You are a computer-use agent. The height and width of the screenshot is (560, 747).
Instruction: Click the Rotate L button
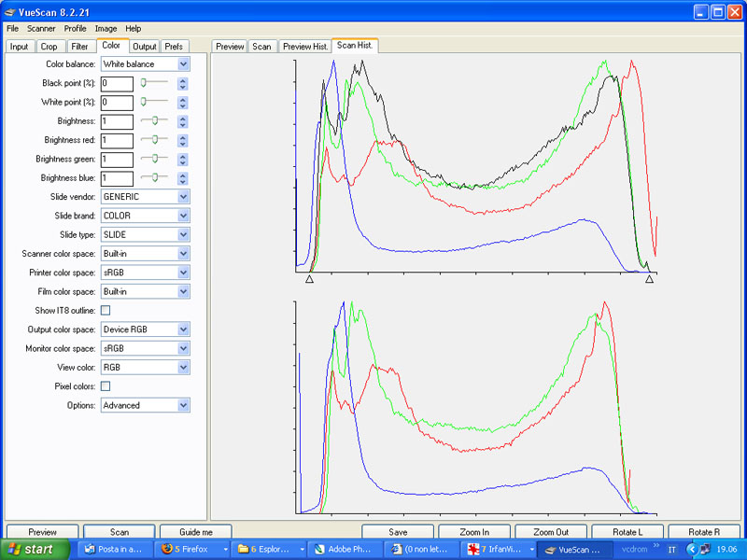pos(627,531)
